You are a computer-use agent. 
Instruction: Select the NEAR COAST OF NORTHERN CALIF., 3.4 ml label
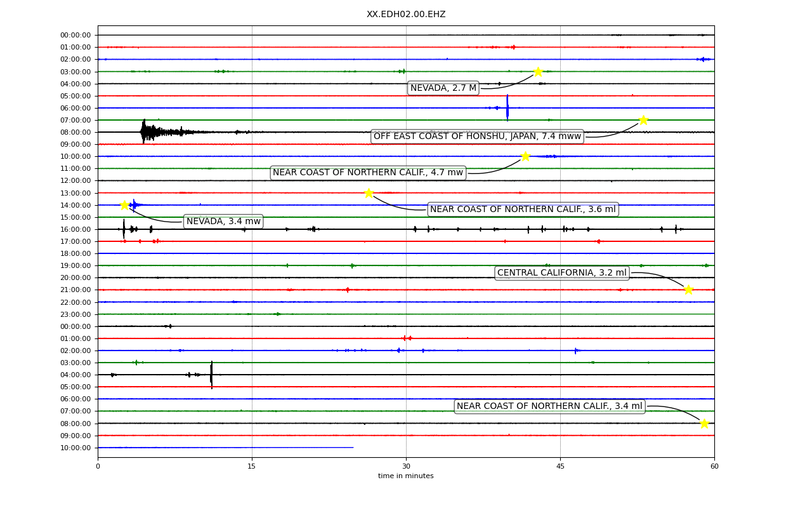(549, 406)
